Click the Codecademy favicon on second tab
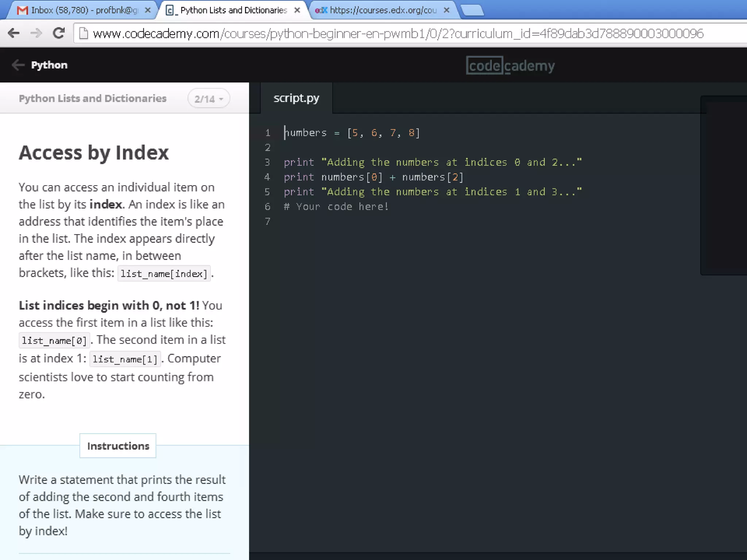 (x=171, y=10)
